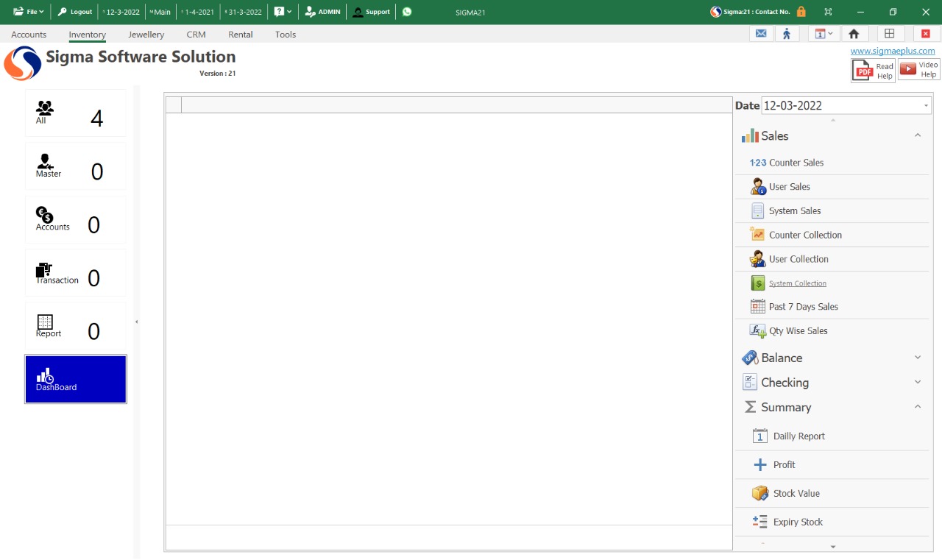Open the System Collection link

pos(797,283)
